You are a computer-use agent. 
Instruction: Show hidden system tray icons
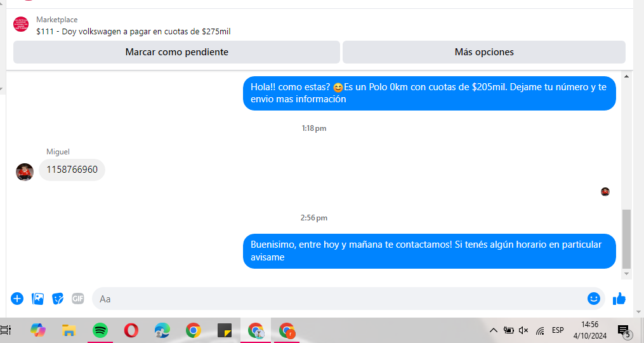pos(493,330)
